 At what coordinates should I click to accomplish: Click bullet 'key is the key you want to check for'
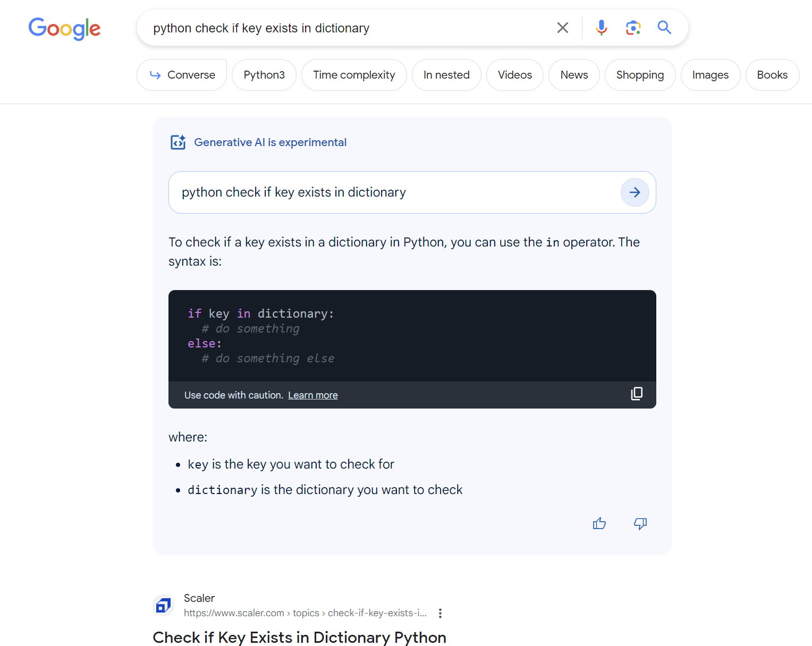pos(291,464)
